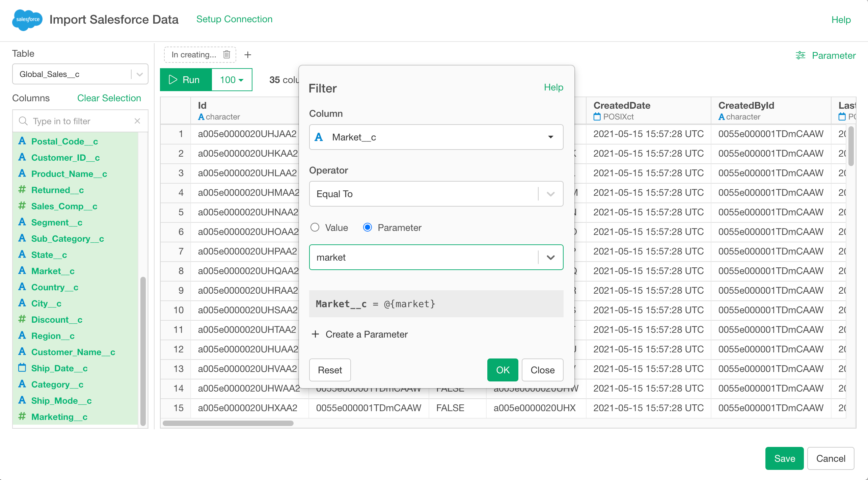
Task: Delete the In creating tab via trash icon
Action: (227, 54)
